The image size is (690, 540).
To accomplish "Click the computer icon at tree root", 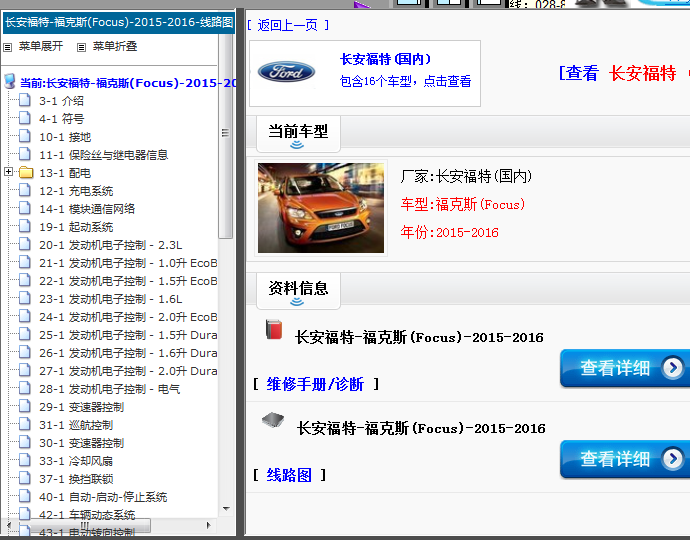I will tap(10, 82).
